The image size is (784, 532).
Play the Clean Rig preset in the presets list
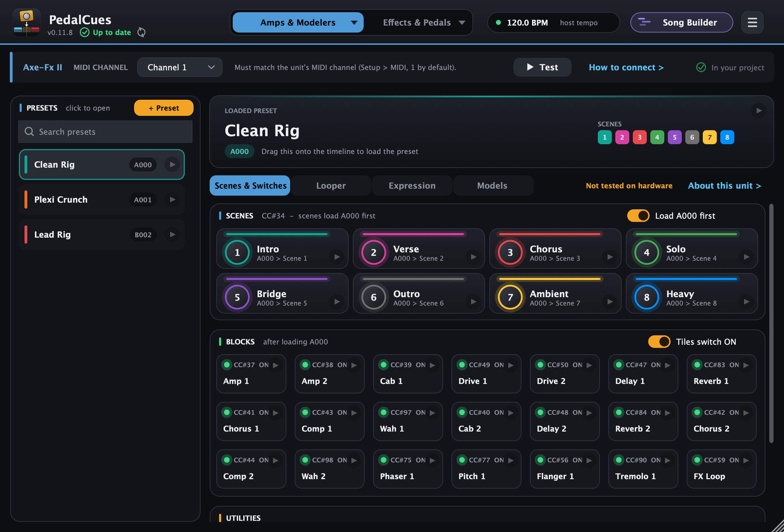[172, 164]
